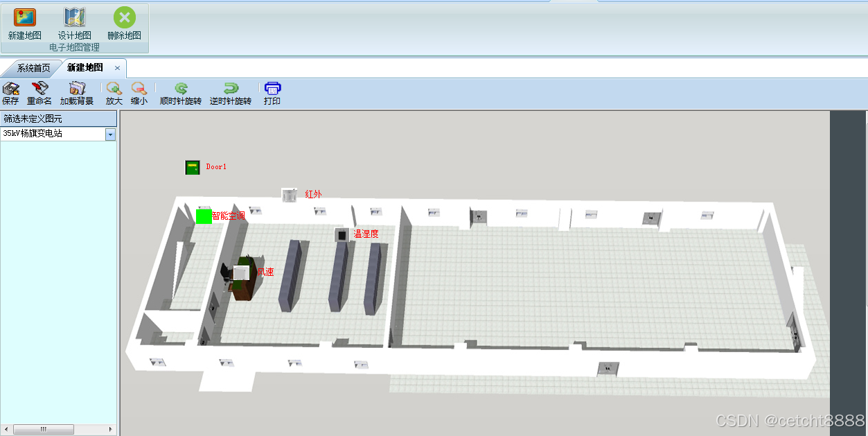Screen dimensions: 868x436
Task: Click the left panel scrollbar right arrow
Action: (112, 430)
